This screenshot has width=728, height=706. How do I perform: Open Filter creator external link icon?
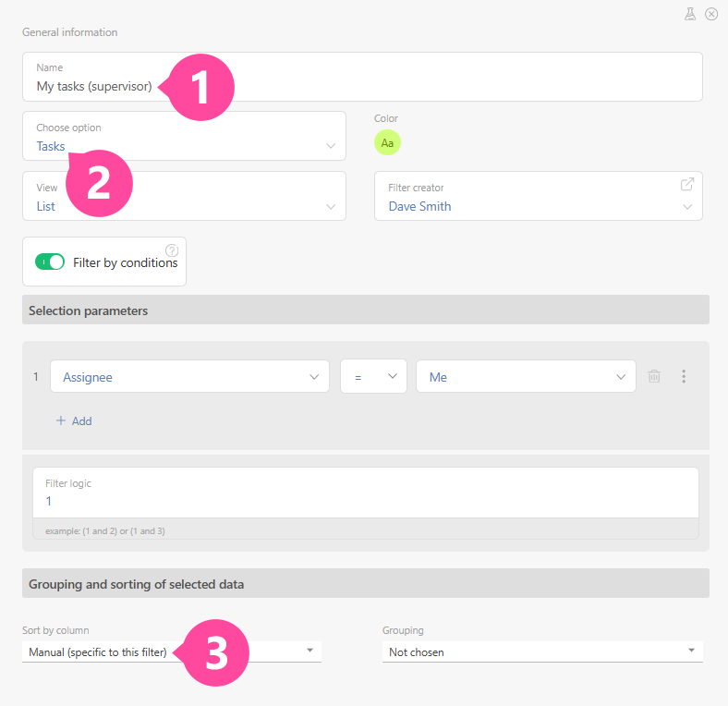pyautogui.click(x=686, y=184)
